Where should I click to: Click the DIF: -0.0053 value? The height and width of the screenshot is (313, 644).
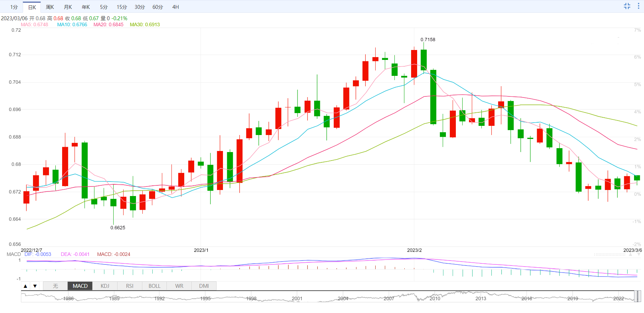pyautogui.click(x=38, y=254)
